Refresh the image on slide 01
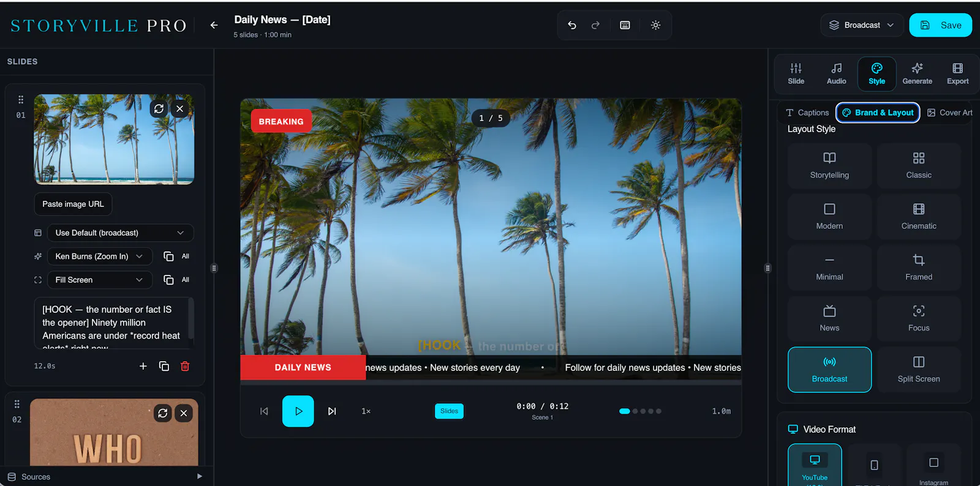Image resolution: width=980 pixels, height=486 pixels. tap(159, 108)
